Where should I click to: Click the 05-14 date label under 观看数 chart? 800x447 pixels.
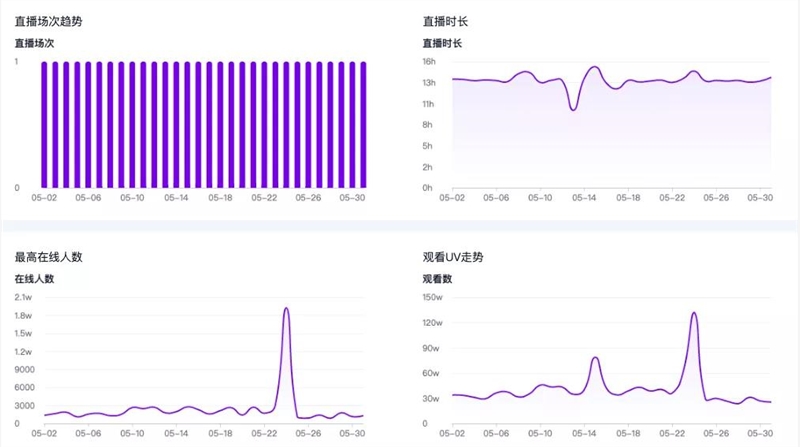(x=584, y=434)
